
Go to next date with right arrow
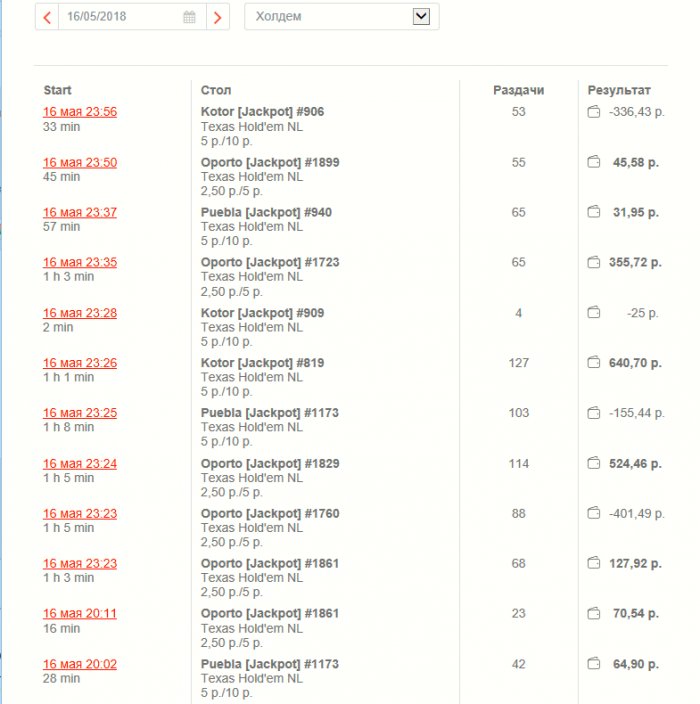218,17
